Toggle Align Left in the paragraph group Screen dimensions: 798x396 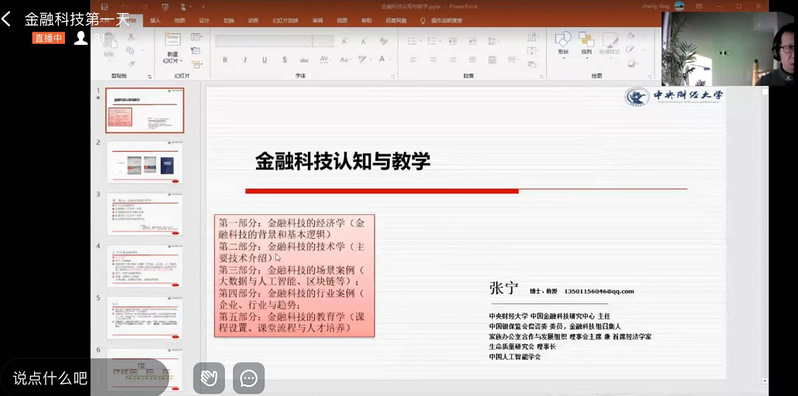point(413,60)
